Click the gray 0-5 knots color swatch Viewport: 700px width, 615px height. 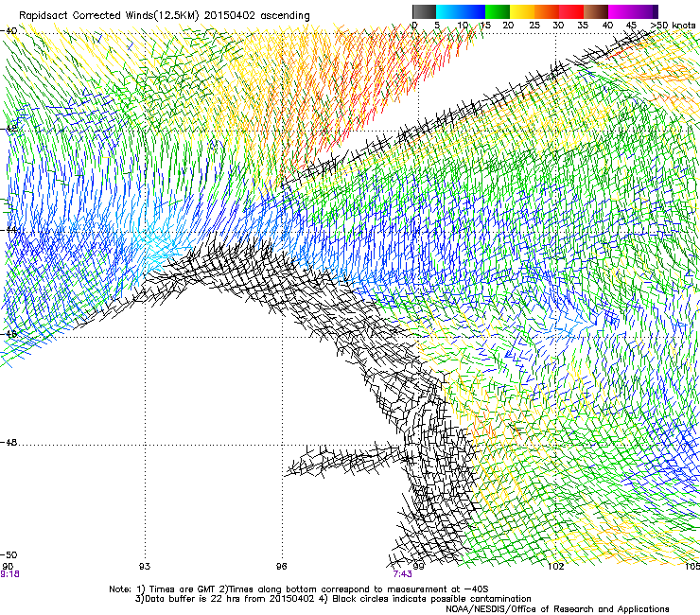tap(424, 11)
